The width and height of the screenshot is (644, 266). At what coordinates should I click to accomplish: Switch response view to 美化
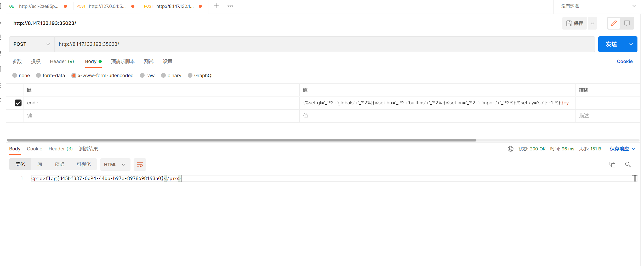point(20,164)
